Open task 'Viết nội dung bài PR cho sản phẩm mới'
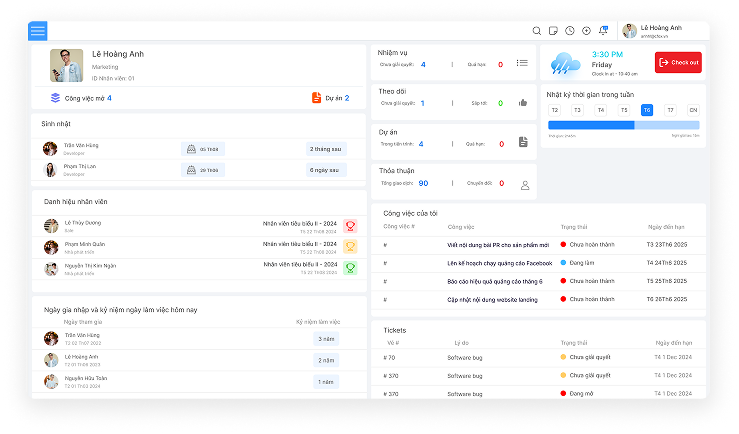 point(498,245)
